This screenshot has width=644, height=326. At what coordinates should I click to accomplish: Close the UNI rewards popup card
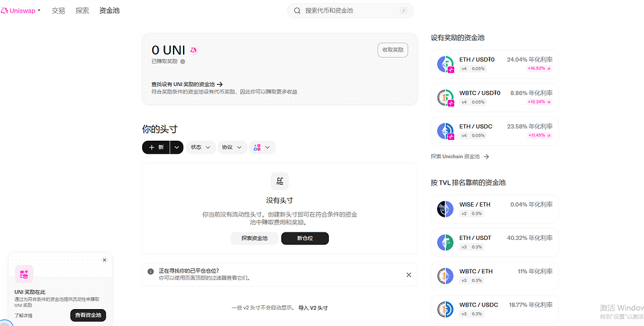(x=104, y=260)
